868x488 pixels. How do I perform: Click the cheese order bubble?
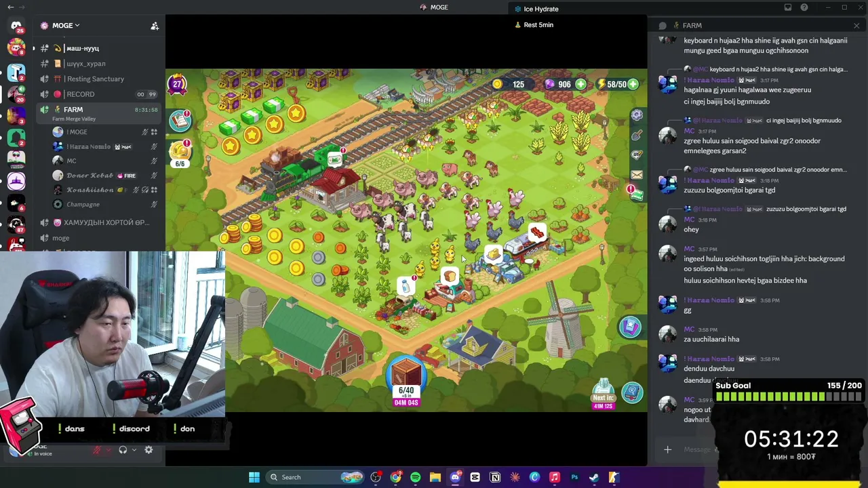(x=492, y=254)
